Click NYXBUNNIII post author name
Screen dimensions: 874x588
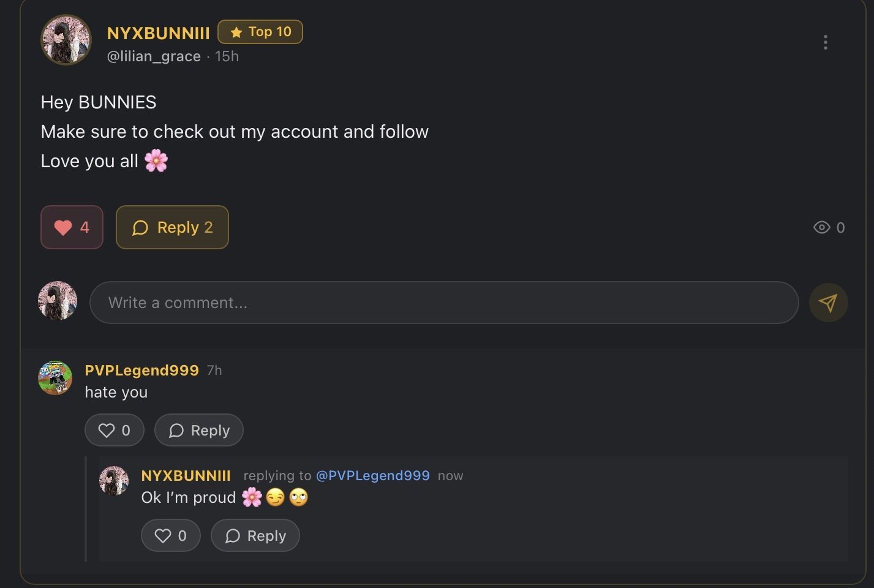click(158, 33)
